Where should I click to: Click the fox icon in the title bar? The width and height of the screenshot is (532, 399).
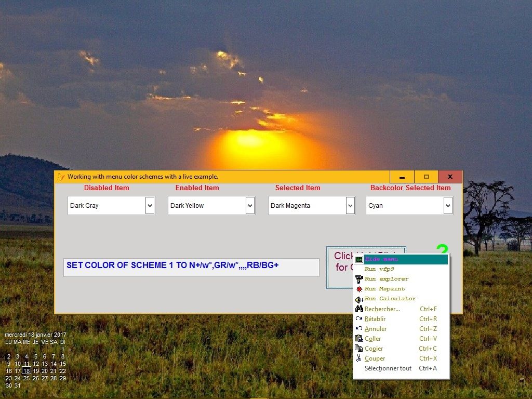click(61, 177)
